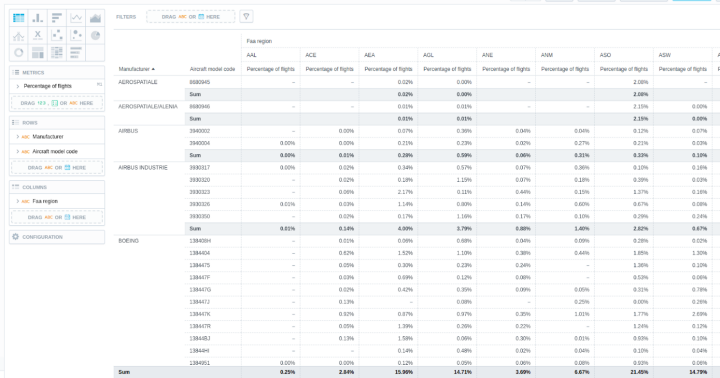Select model code 3930350 cell
This screenshot has height=378, width=720.
point(200,216)
